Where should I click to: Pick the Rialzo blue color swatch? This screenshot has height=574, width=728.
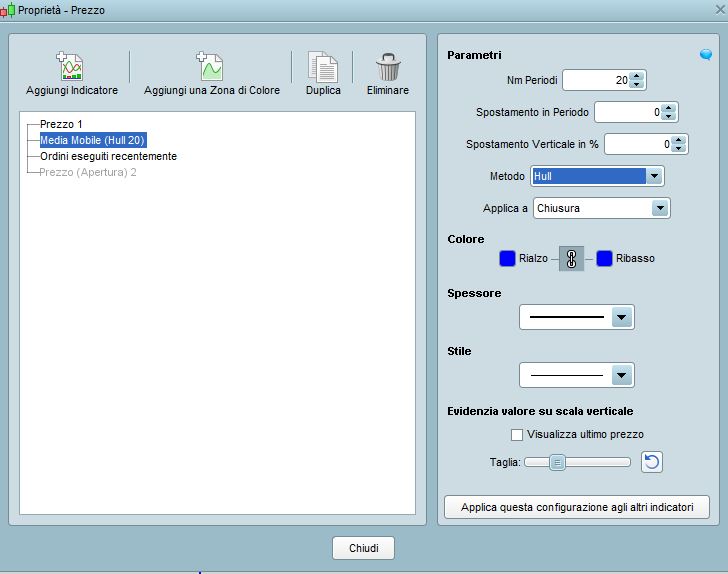(x=507, y=258)
